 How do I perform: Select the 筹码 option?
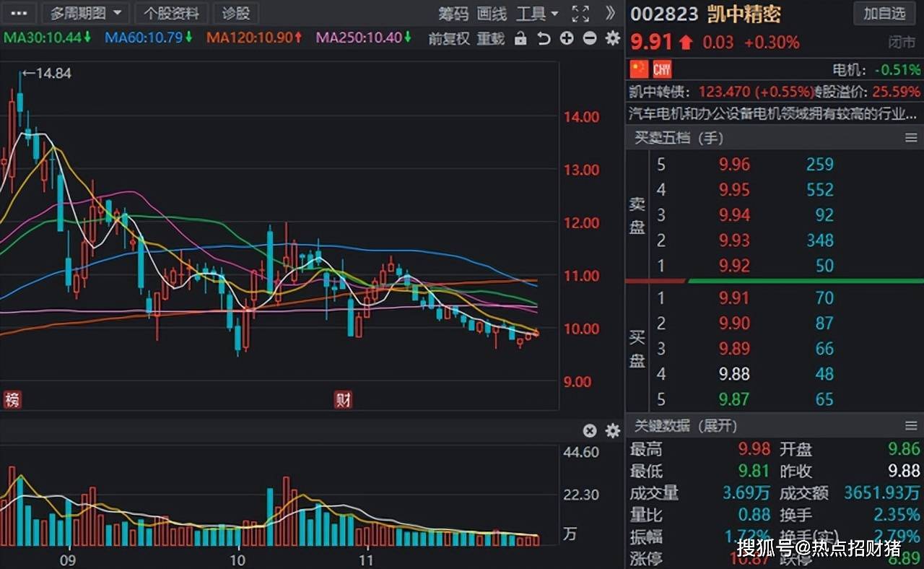[x=453, y=14]
